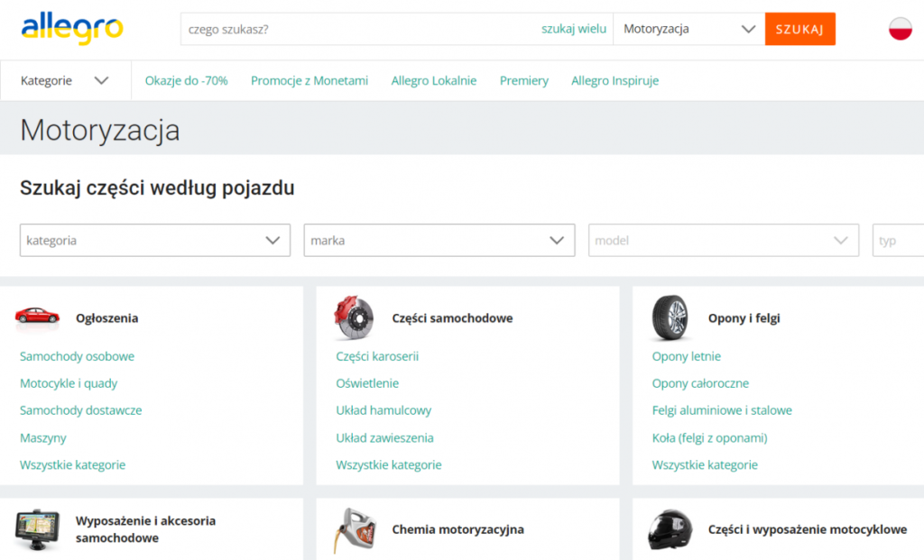Screen dimensions: 924x560
Task: Open the model dropdown
Action: pos(723,240)
